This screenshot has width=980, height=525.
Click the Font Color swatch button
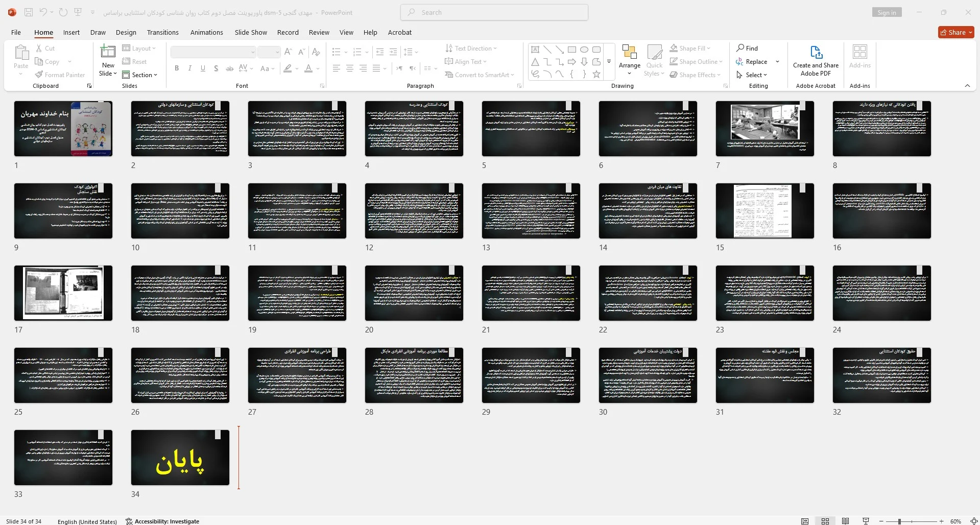click(308, 68)
